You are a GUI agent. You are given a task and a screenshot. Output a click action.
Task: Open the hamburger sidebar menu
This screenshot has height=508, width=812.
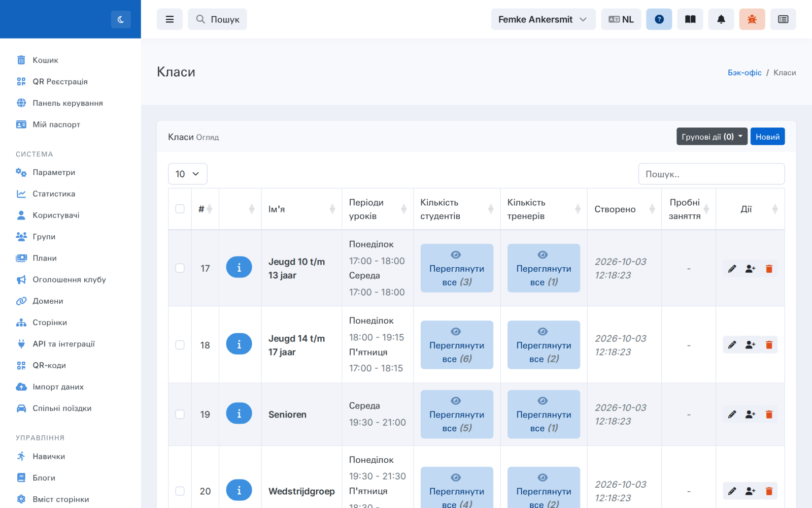click(170, 19)
